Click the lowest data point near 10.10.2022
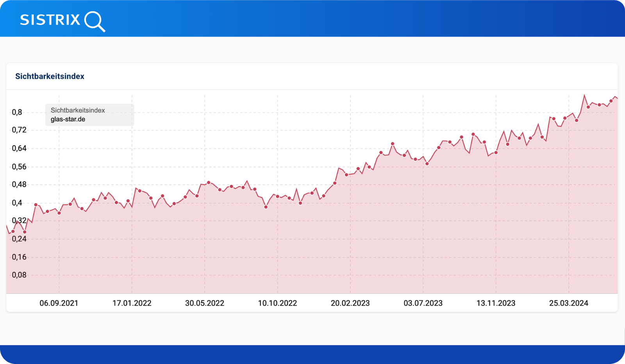The image size is (625, 364). (x=266, y=207)
